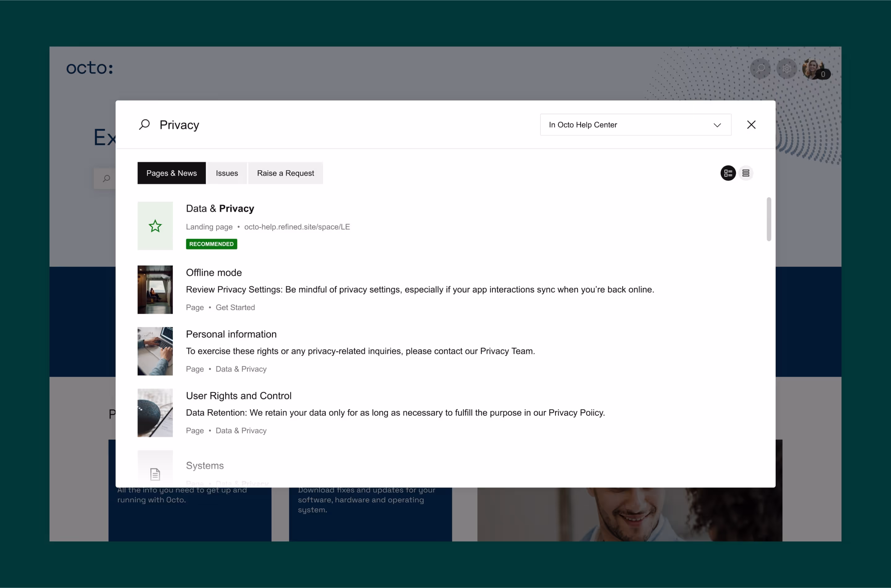This screenshot has height=588, width=891.
Task: Click the green star icon for Data & Privacy
Action: pyautogui.click(x=155, y=226)
